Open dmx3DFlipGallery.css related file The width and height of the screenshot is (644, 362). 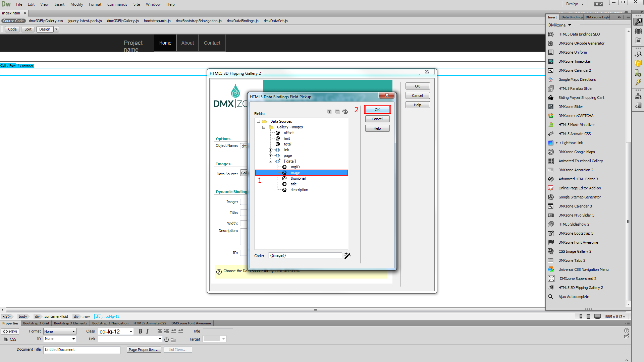(46, 21)
